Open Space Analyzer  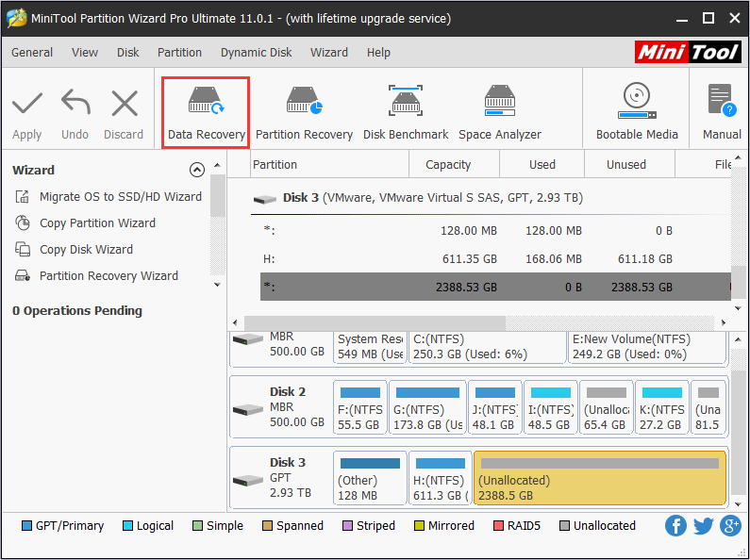click(x=500, y=113)
